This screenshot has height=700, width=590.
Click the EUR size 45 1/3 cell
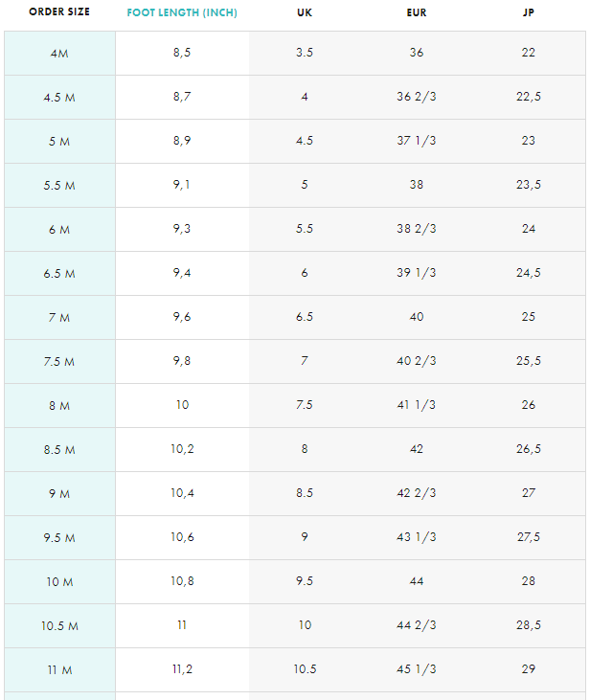tap(417, 669)
